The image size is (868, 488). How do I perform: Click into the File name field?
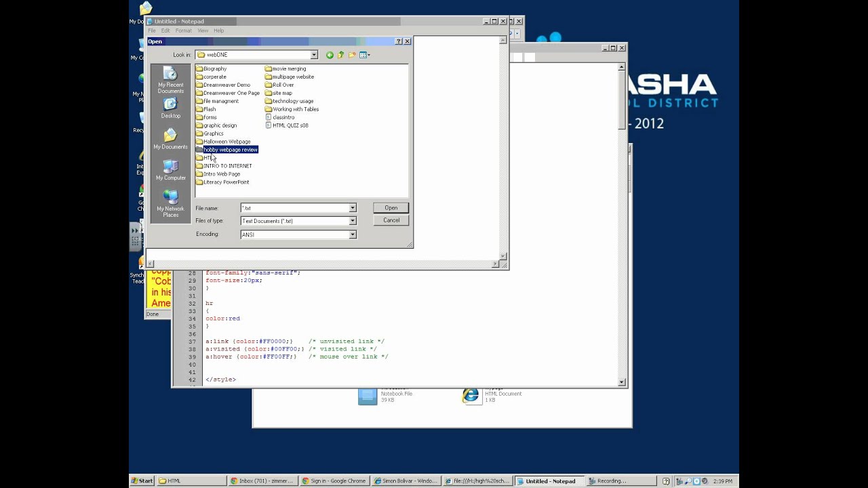pyautogui.click(x=294, y=208)
